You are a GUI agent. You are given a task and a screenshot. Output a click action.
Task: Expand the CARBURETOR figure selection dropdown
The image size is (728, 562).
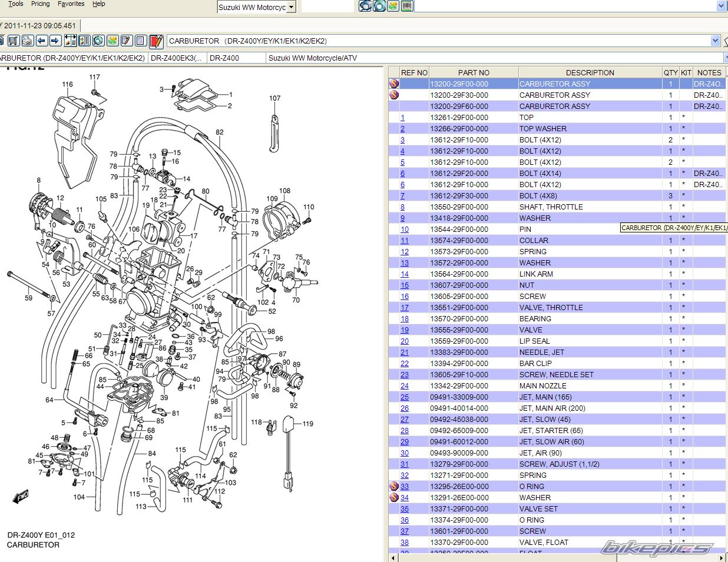click(716, 41)
